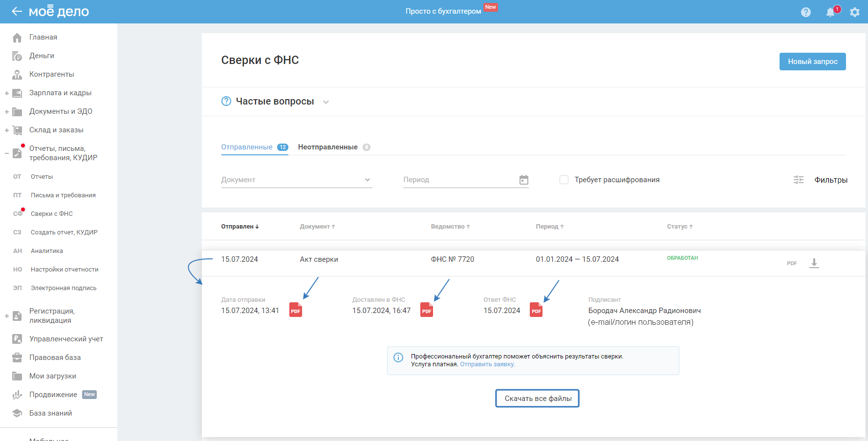Click the Скачать все файлы button
The width and height of the screenshot is (868, 441).
point(538,399)
